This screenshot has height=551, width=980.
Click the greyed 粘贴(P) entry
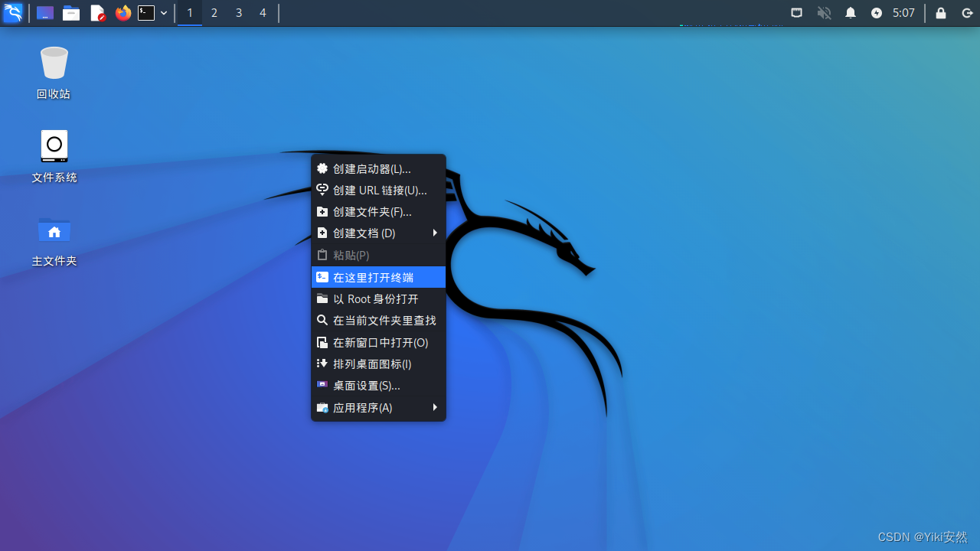[378, 255]
